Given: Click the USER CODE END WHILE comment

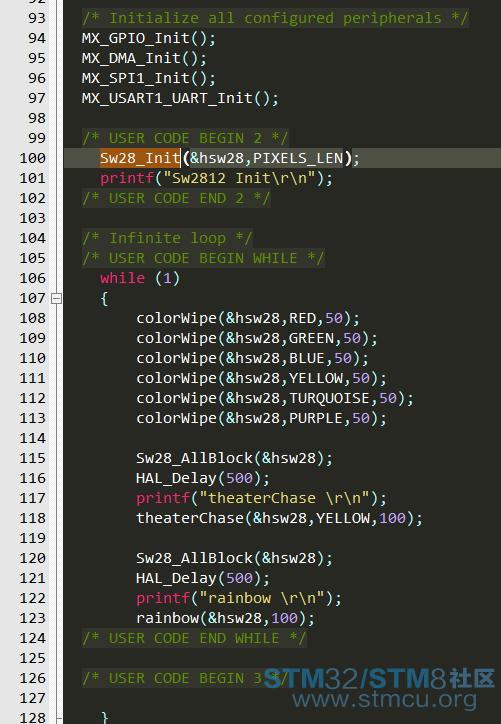Looking at the screenshot, I should (x=194, y=638).
